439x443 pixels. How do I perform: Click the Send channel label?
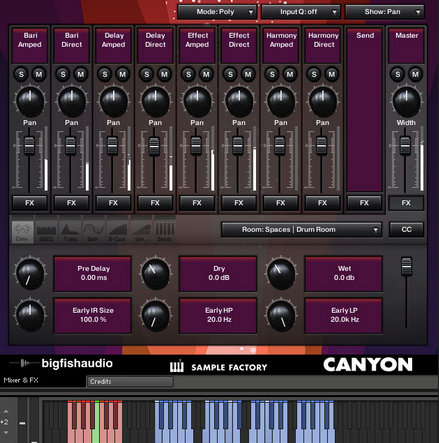click(365, 35)
